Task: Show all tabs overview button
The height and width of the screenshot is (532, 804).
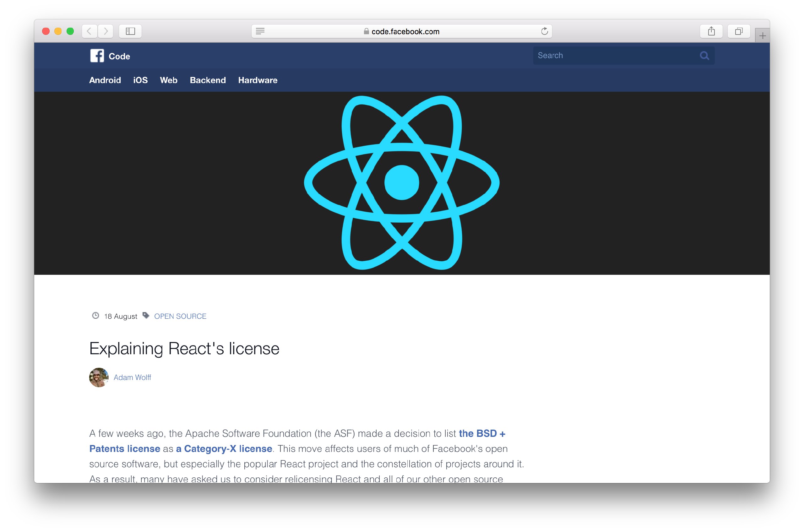Action: tap(739, 31)
